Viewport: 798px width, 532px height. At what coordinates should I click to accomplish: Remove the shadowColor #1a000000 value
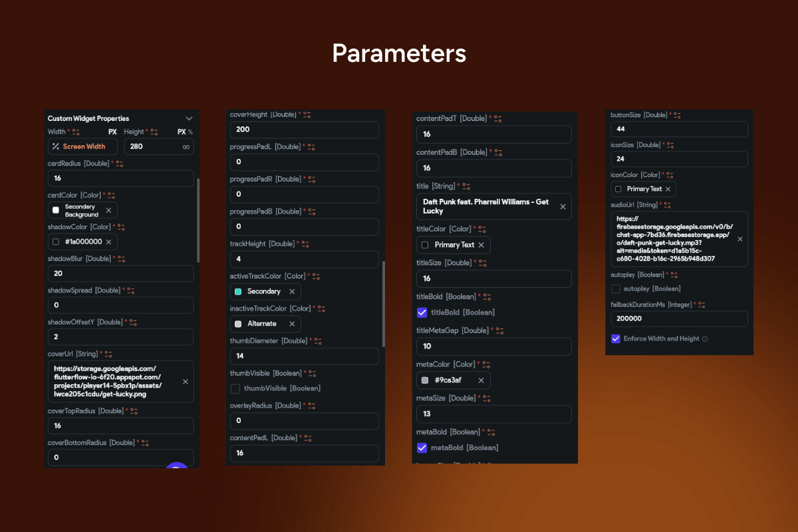point(108,241)
